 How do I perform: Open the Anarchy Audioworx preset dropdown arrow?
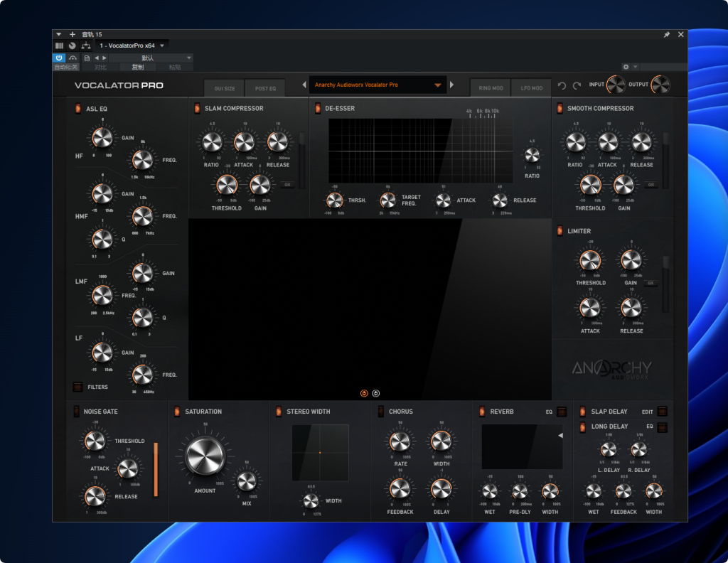(437, 85)
